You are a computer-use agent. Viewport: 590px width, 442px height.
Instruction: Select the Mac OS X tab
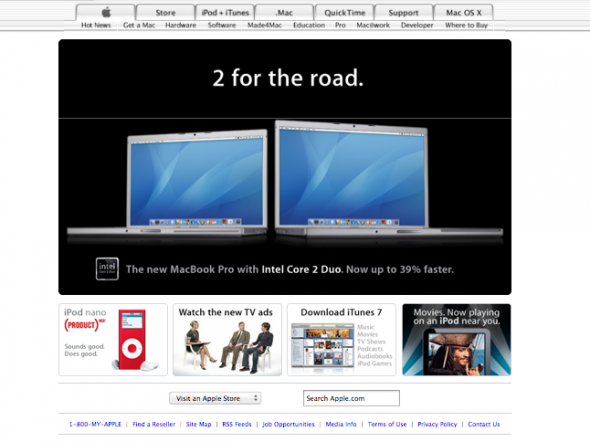point(464,12)
